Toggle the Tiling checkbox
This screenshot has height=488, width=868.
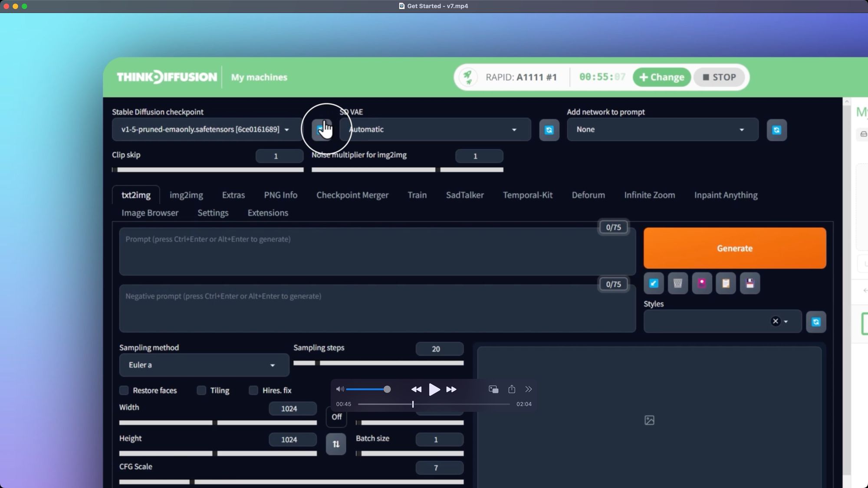pyautogui.click(x=201, y=390)
